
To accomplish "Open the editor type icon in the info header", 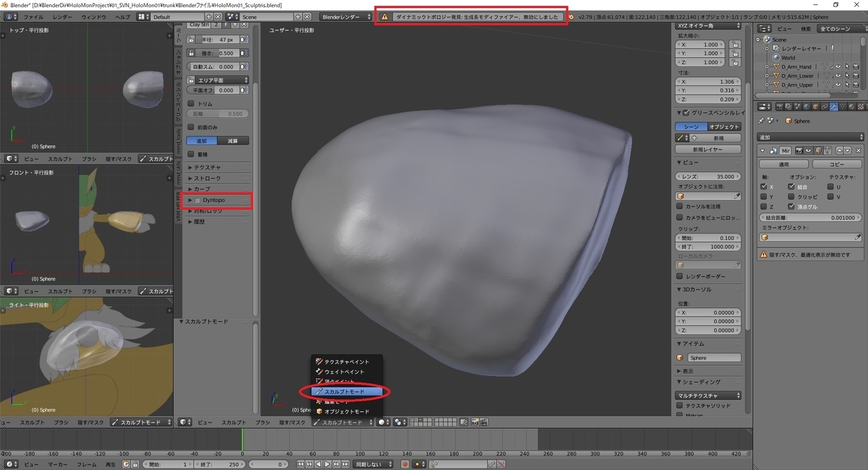I will pyautogui.click(x=9, y=16).
